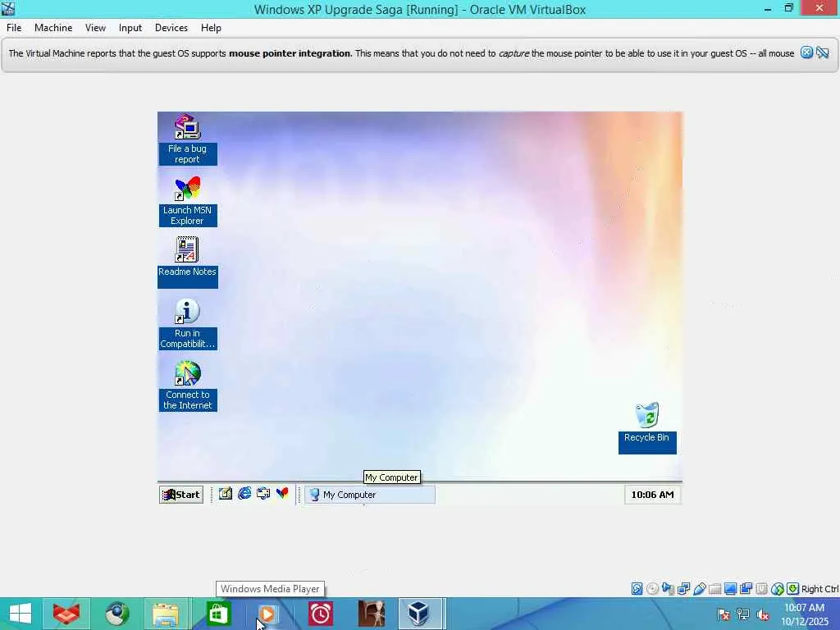Dismiss the mouse integration notification
The width and height of the screenshot is (840, 630).
[x=806, y=52]
